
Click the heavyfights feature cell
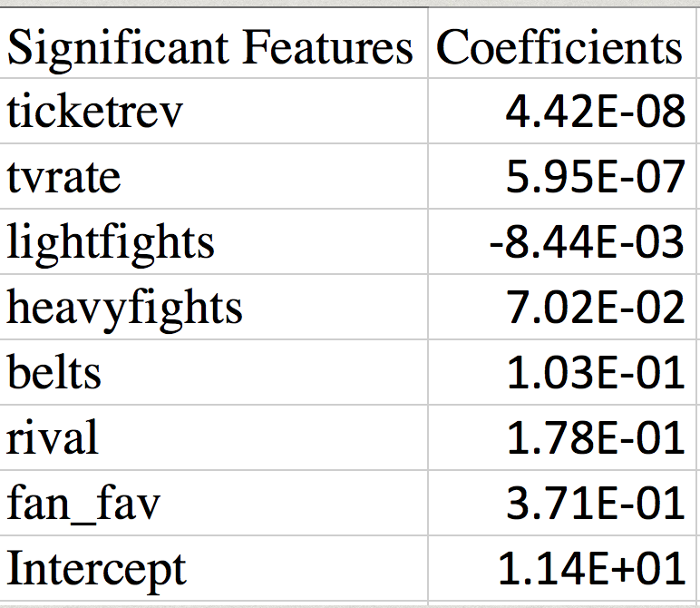point(125,308)
